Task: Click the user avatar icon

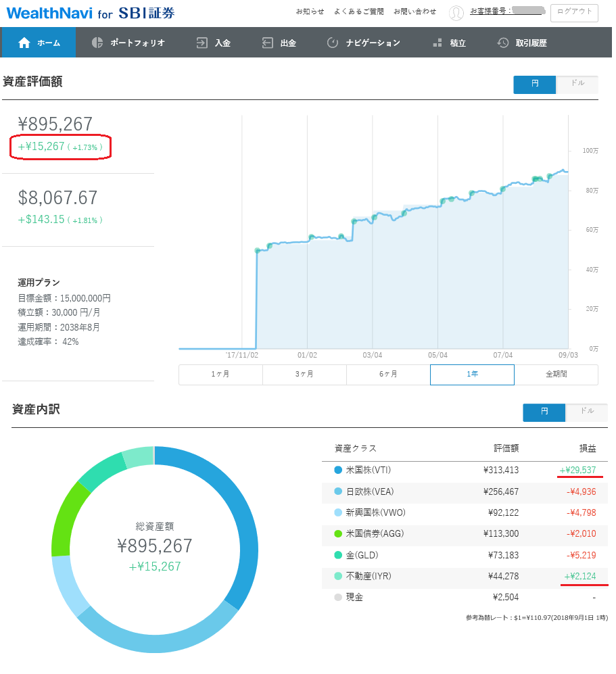Action: coord(456,13)
